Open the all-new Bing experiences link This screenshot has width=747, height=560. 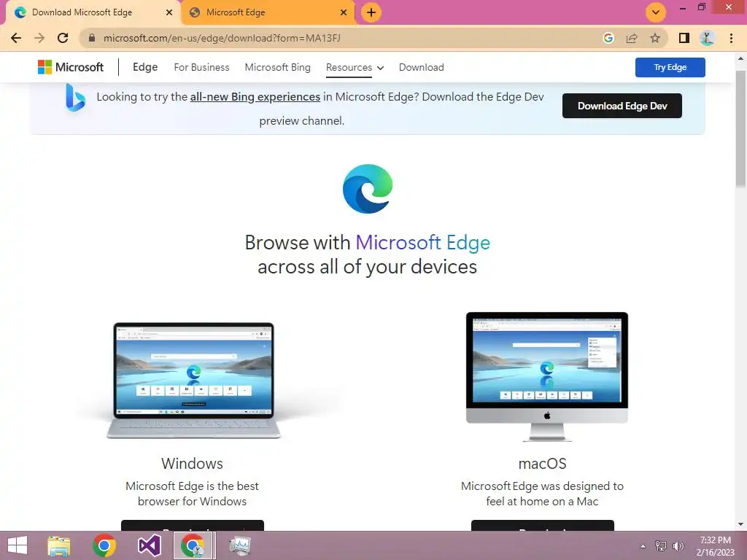click(255, 97)
